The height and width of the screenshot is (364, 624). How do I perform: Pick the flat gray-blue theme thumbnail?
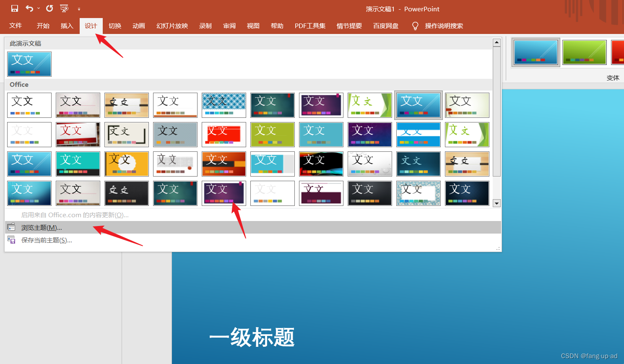175,135
